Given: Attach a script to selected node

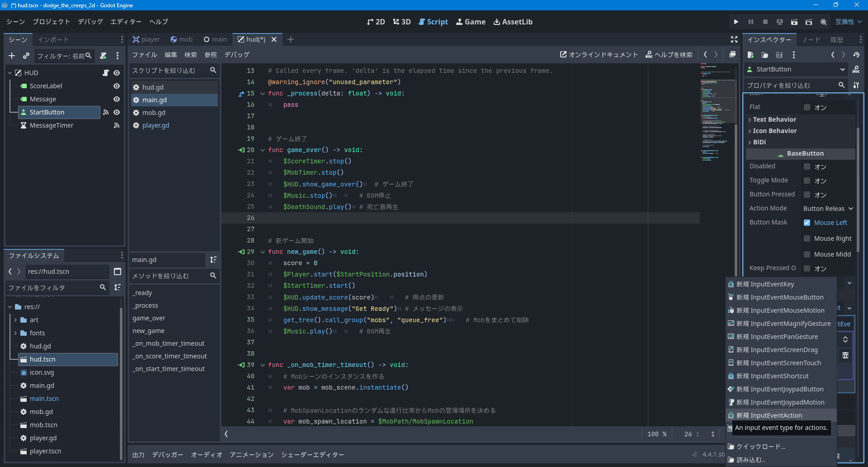Looking at the screenshot, I should pos(103,56).
